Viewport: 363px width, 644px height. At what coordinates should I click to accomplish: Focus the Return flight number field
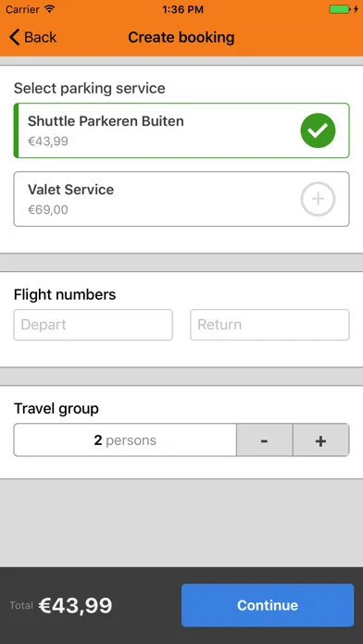[x=269, y=325]
